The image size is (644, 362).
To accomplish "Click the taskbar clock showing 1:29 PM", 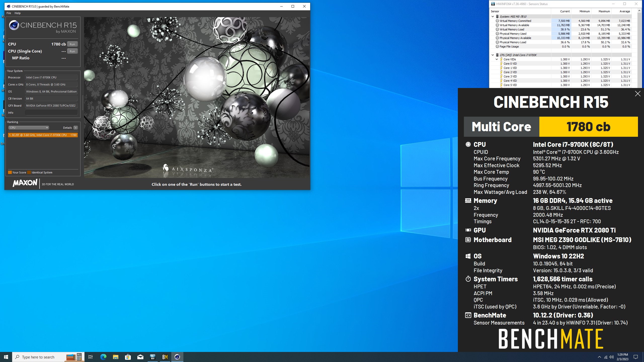I will 622,357.
